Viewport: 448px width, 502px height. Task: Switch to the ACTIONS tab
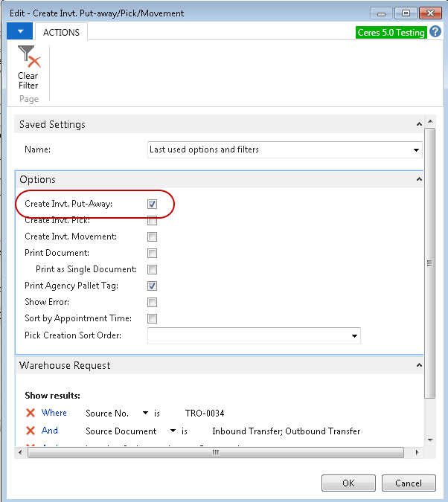[x=61, y=32]
